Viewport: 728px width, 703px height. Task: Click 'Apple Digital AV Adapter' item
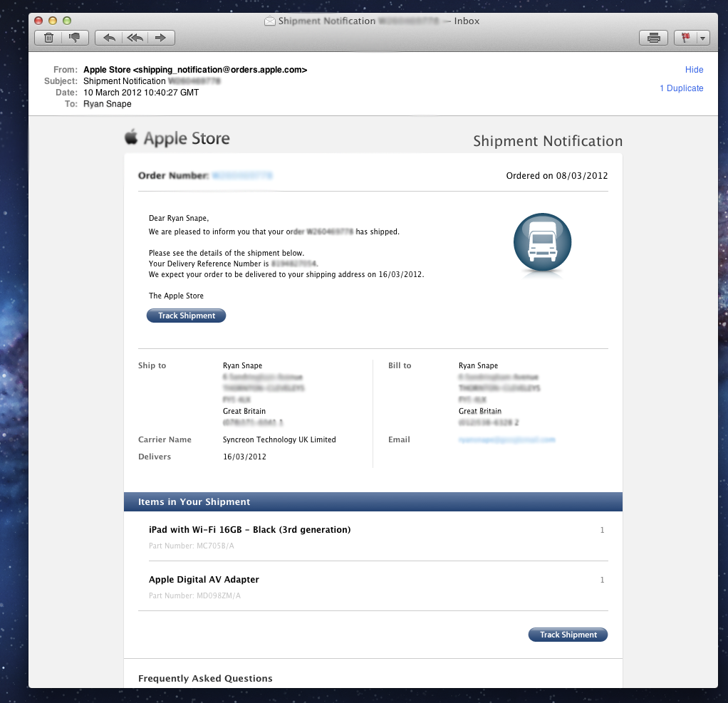pos(204,580)
